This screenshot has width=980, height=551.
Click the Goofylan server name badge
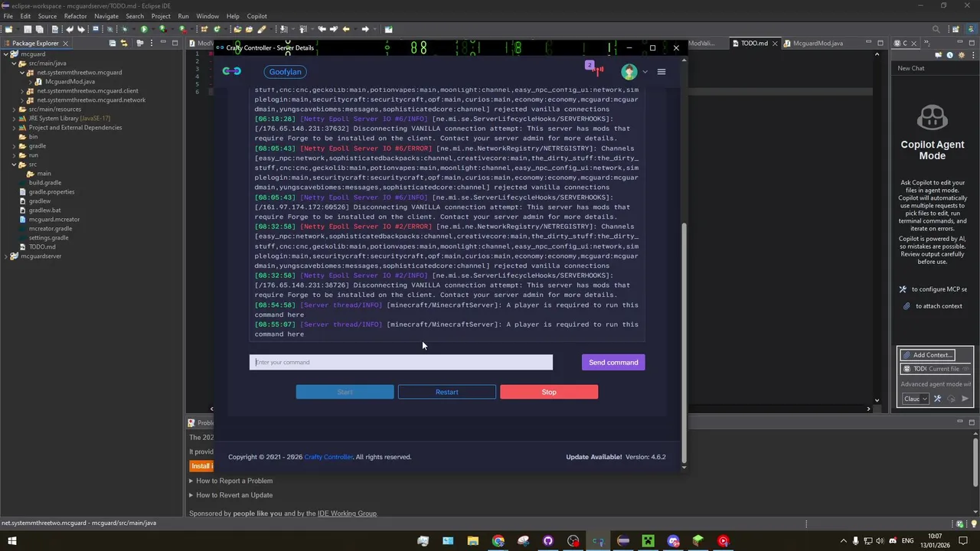[x=286, y=72]
